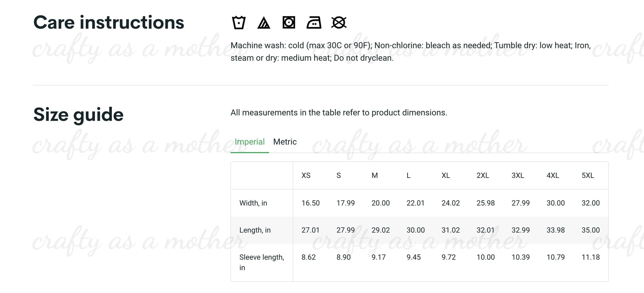This screenshot has width=644, height=293.
Task: Click the Care instructions heading
Action: (109, 22)
